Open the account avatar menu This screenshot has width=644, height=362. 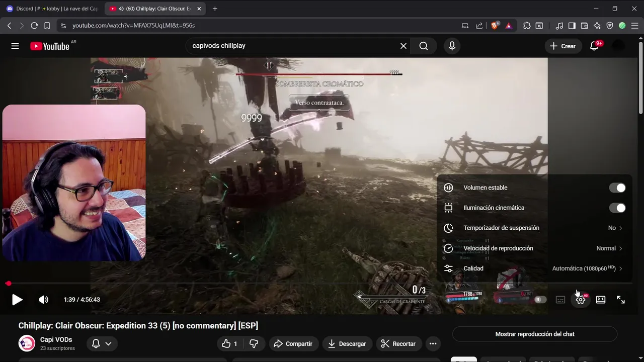click(618, 46)
